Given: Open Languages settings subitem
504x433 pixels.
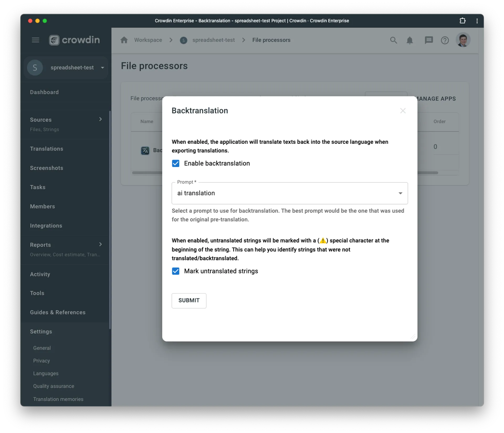Looking at the screenshot, I should click(x=46, y=373).
